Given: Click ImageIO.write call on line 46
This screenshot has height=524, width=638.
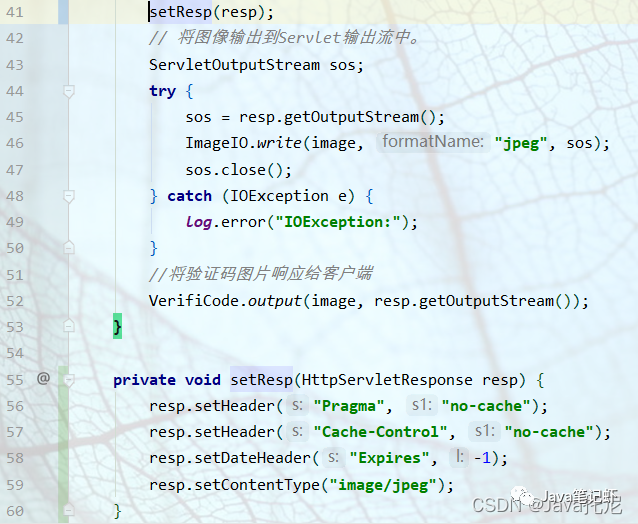Looking at the screenshot, I should (243, 143).
